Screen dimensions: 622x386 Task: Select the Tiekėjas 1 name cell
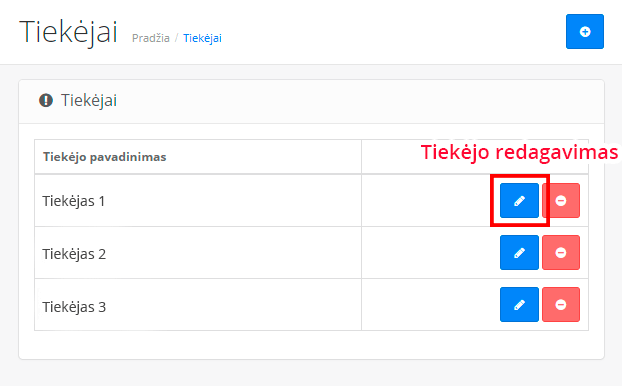tap(198, 200)
